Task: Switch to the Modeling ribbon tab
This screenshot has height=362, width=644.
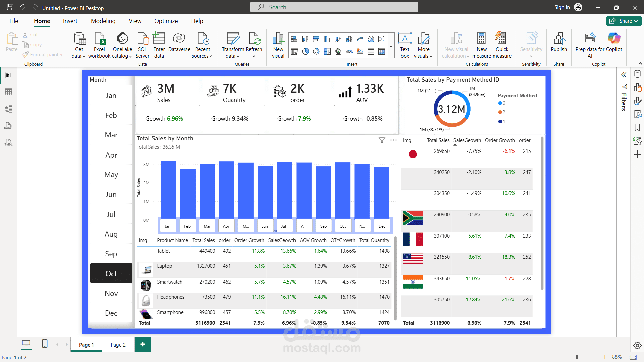Action: [103, 21]
